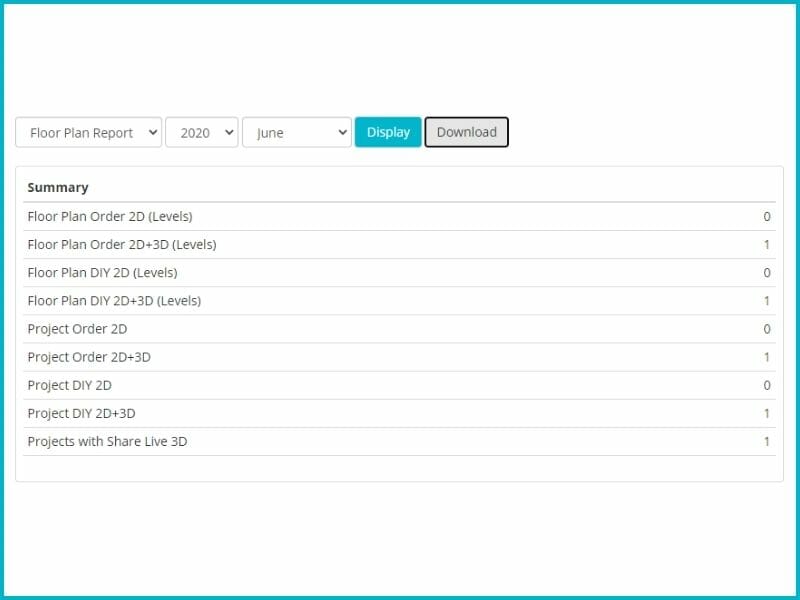Screen dimensions: 800x600
Task: Click the Download button
Action: click(466, 132)
